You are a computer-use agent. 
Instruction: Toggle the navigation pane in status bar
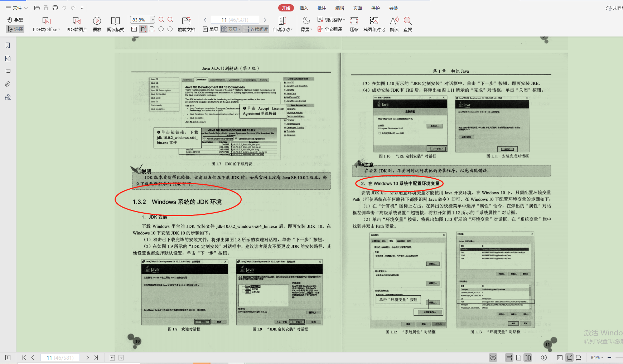point(8,358)
